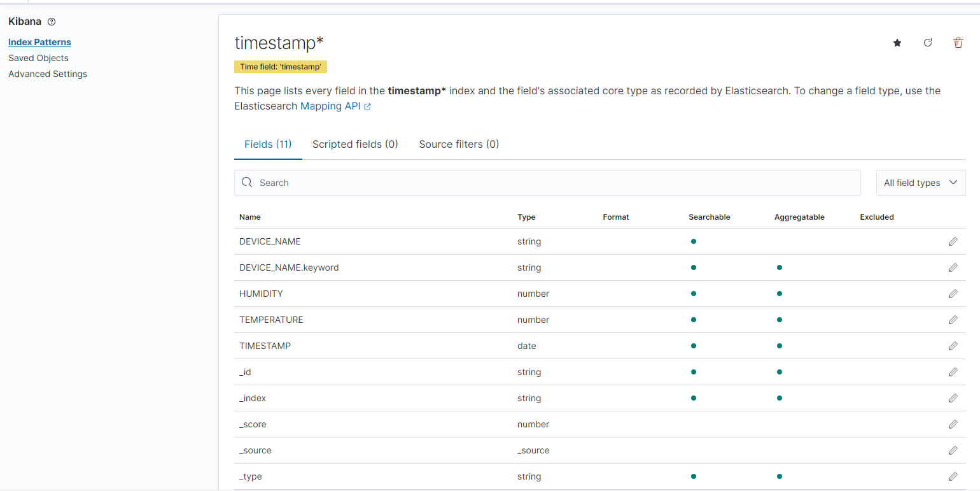This screenshot has width=980, height=491.
Task: Click the date type of TIMESTAMP
Action: [527, 346]
